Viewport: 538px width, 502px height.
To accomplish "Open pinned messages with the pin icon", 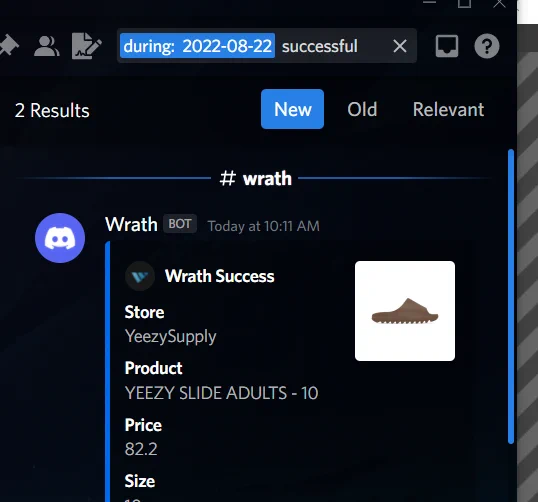I will point(8,46).
